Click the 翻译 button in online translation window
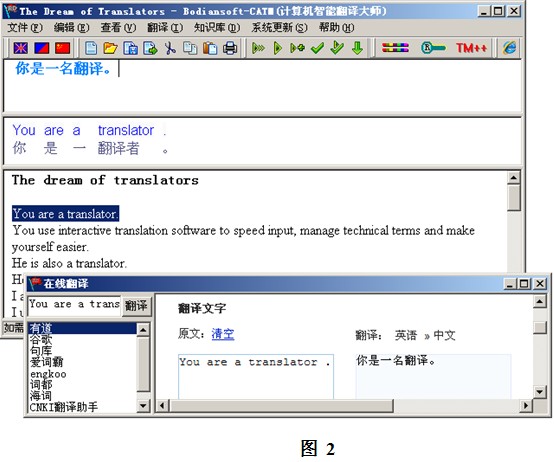 pyautogui.click(x=136, y=306)
